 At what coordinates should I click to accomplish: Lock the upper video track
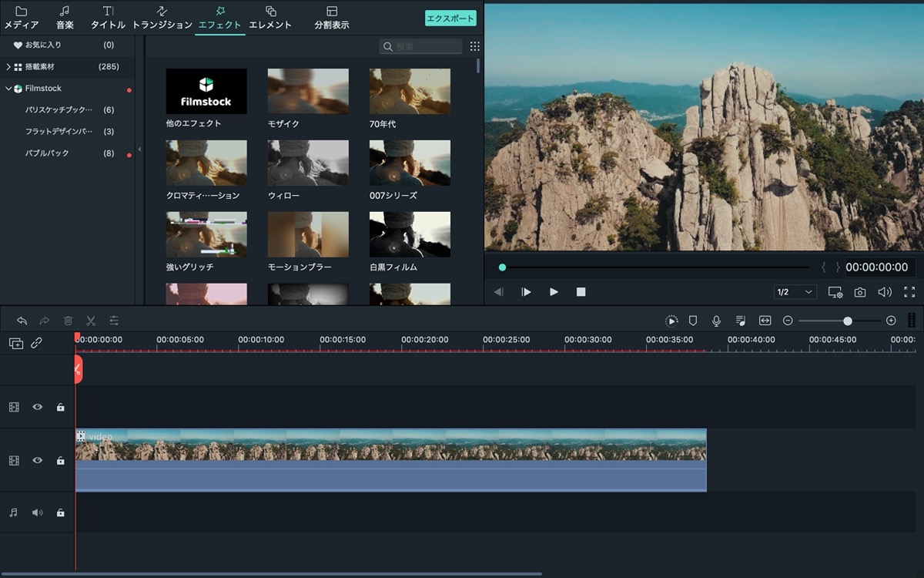[61, 407]
